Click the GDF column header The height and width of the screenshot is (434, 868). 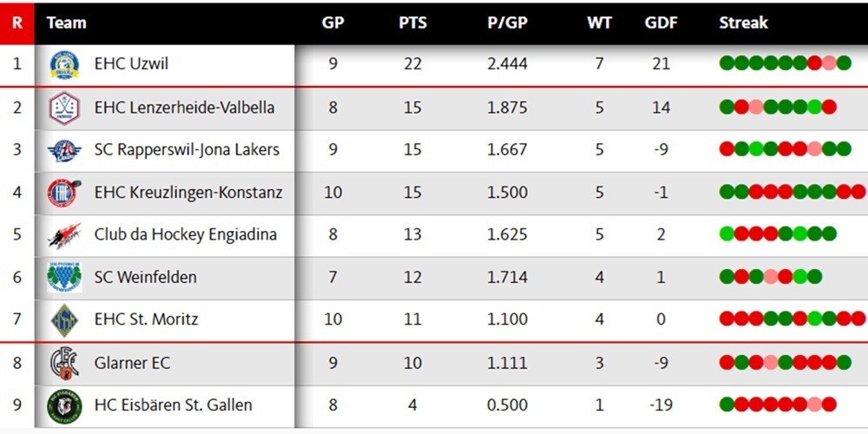pyautogui.click(x=661, y=23)
